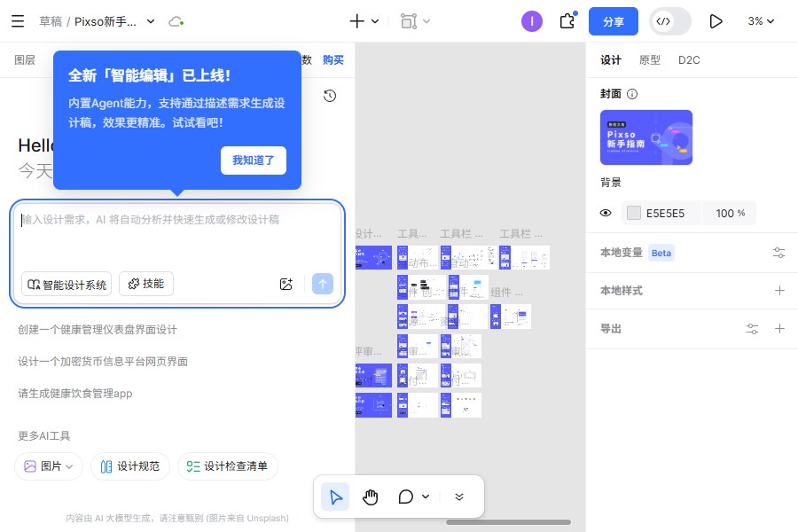Click the add image attachment icon
Image resolution: width=798 pixels, height=532 pixels.
[286, 284]
